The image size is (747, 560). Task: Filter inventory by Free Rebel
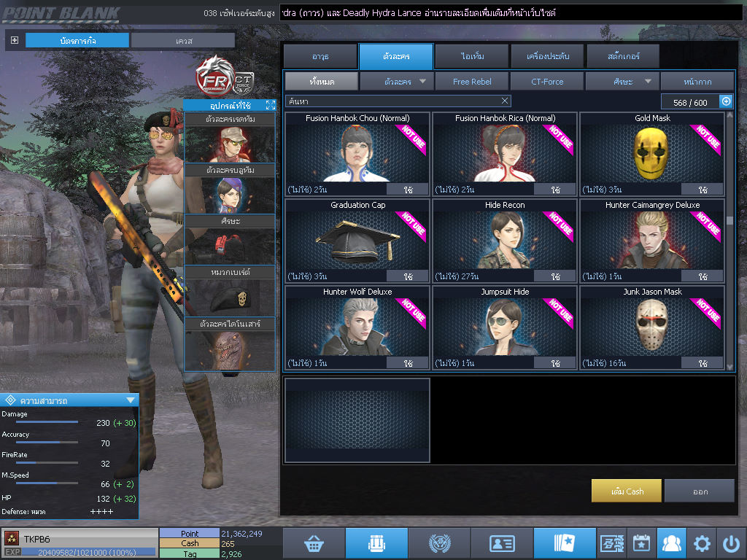pos(472,82)
